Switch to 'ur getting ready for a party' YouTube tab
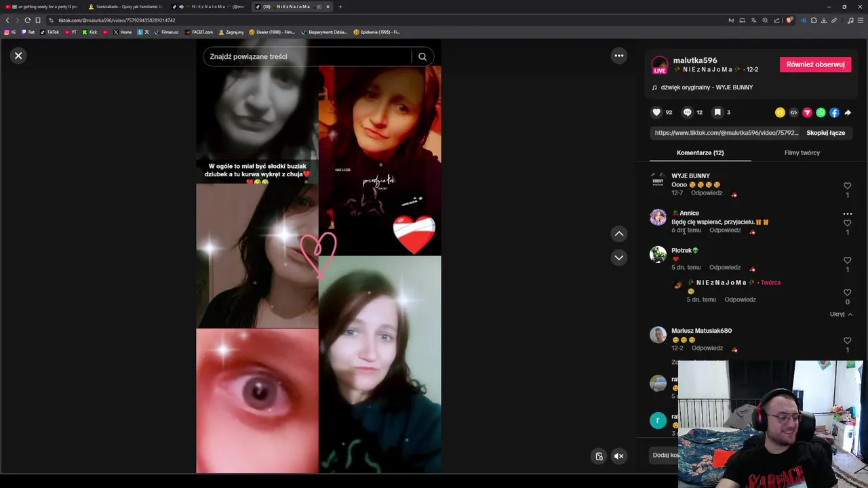The height and width of the screenshot is (488, 868). 42,7
